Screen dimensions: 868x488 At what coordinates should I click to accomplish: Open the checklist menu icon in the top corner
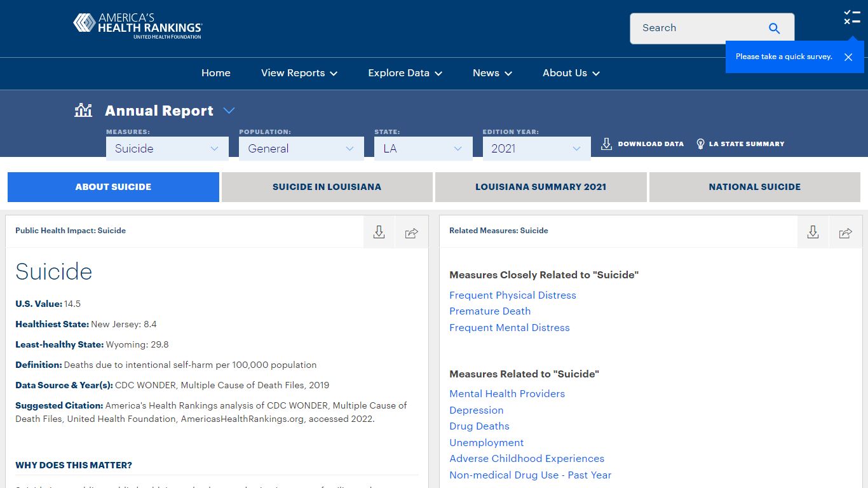point(851,17)
